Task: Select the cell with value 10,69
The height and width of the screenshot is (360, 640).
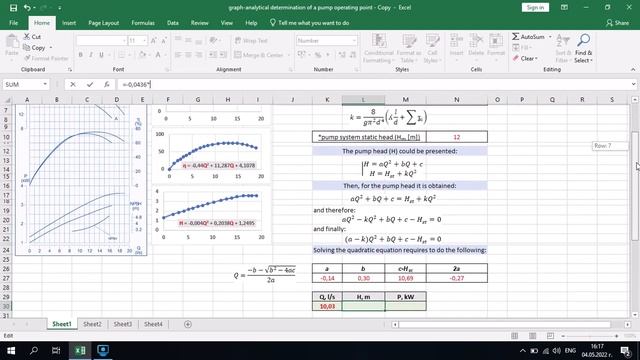Action: point(405,278)
